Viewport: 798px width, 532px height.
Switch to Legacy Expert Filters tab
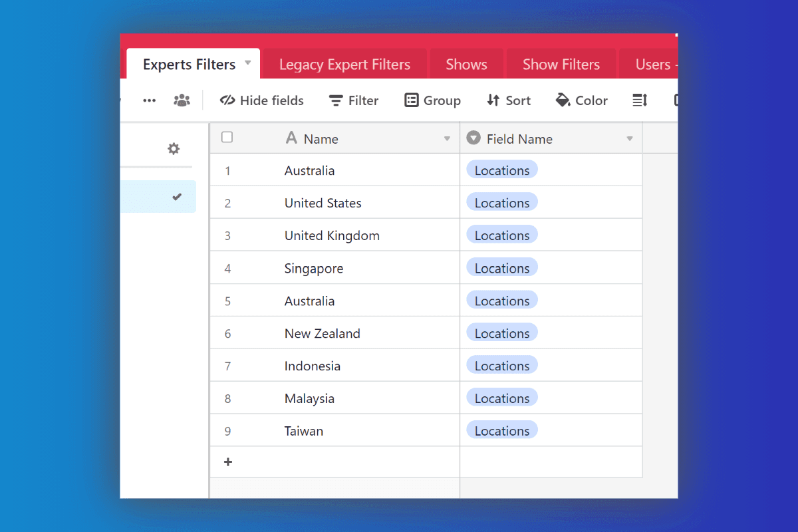pos(344,65)
